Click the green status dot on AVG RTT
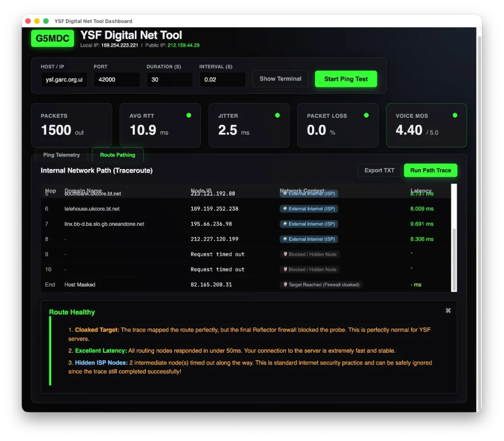Screen dimensions: 504x441 coord(189,115)
